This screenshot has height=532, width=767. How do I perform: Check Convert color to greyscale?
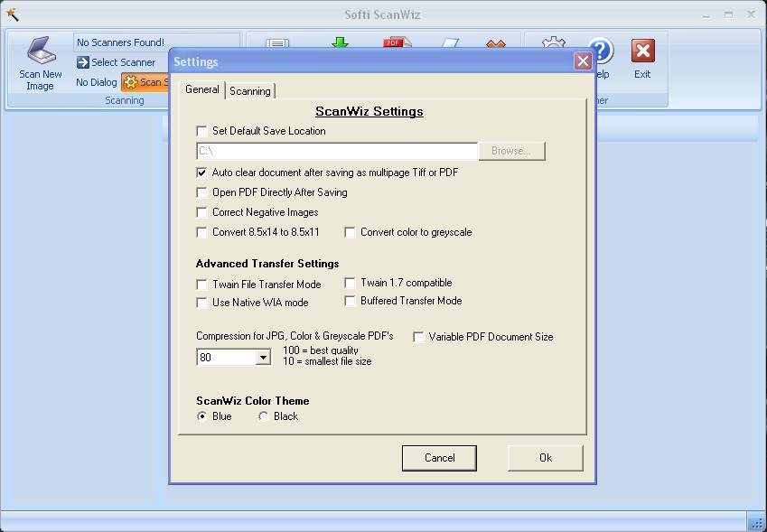coord(350,232)
